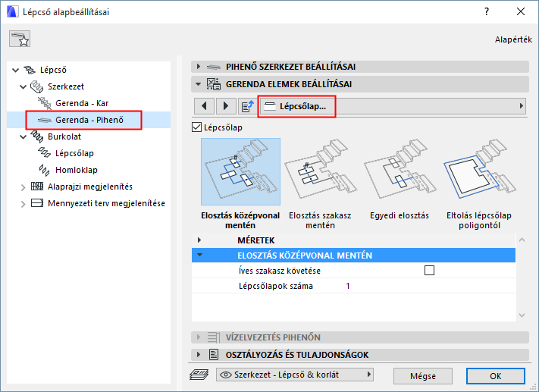This screenshot has height=392, width=539.
Task: Toggle the Lépcsőlap checkbox
Action: [196, 127]
